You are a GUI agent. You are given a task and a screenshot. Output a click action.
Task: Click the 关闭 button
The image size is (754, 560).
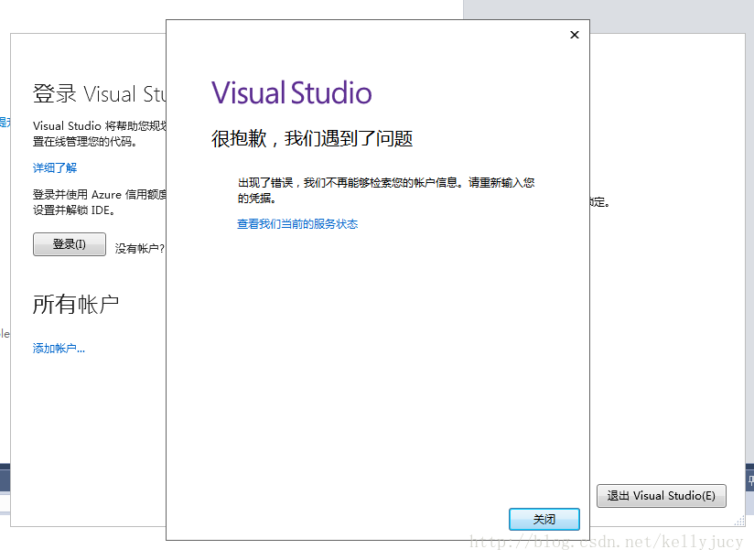pyautogui.click(x=544, y=519)
